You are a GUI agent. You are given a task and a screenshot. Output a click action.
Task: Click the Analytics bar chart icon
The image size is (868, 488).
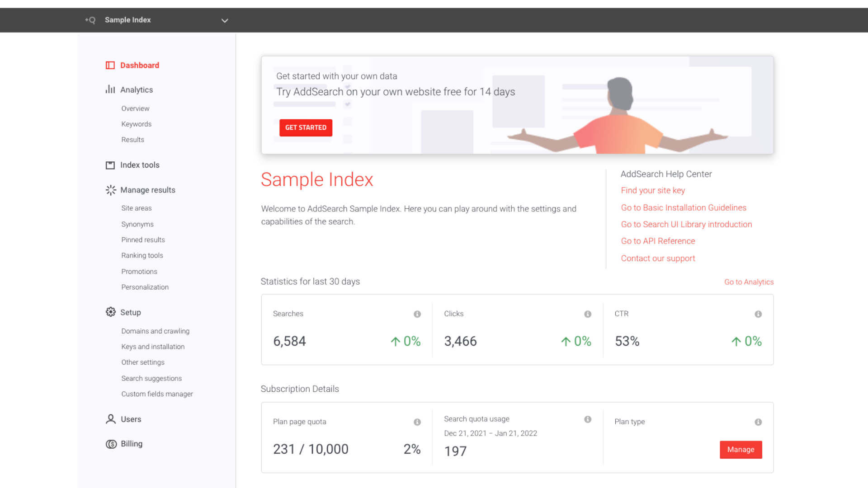[x=110, y=89]
